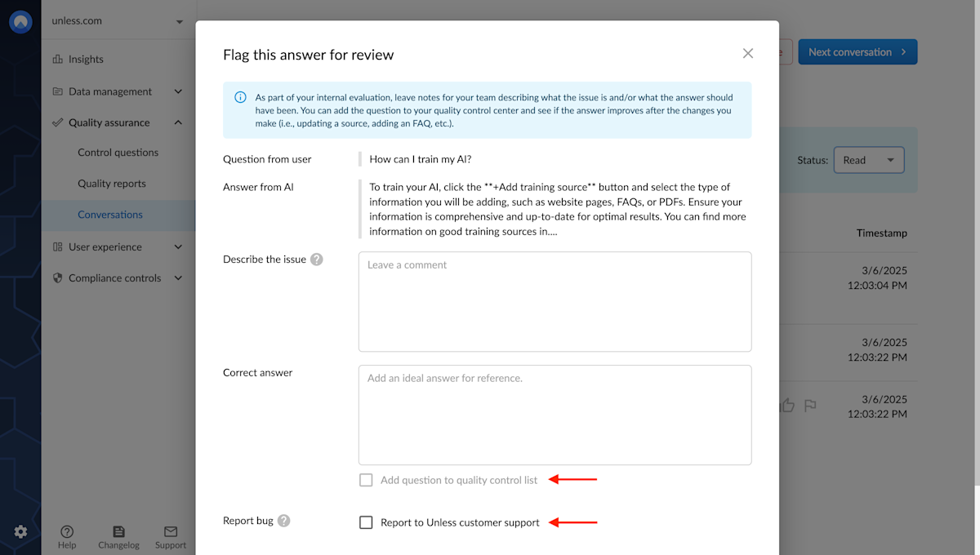Click the thumbs up icon on the conversation
The height and width of the screenshot is (555, 980).
click(x=787, y=405)
